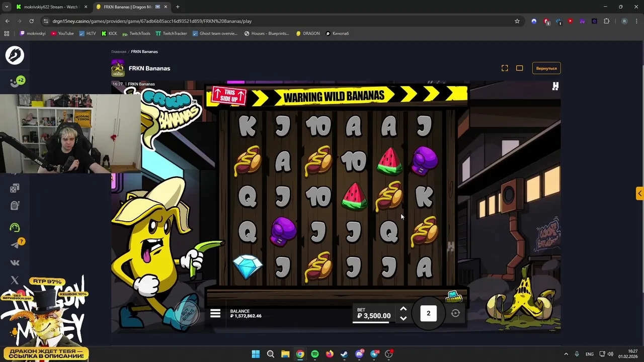The height and width of the screenshot is (362, 644).
Task: Reload the page
Action: (31, 21)
